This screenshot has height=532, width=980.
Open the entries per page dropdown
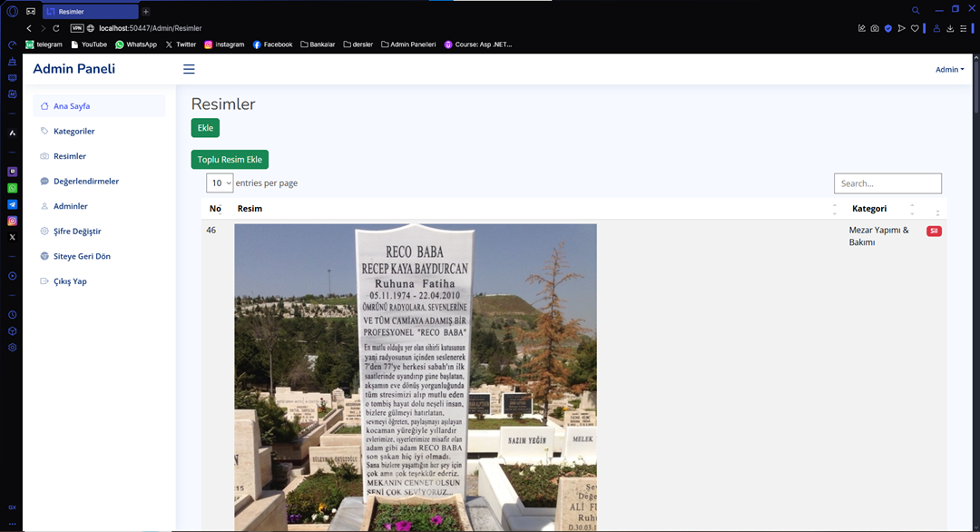(x=220, y=183)
